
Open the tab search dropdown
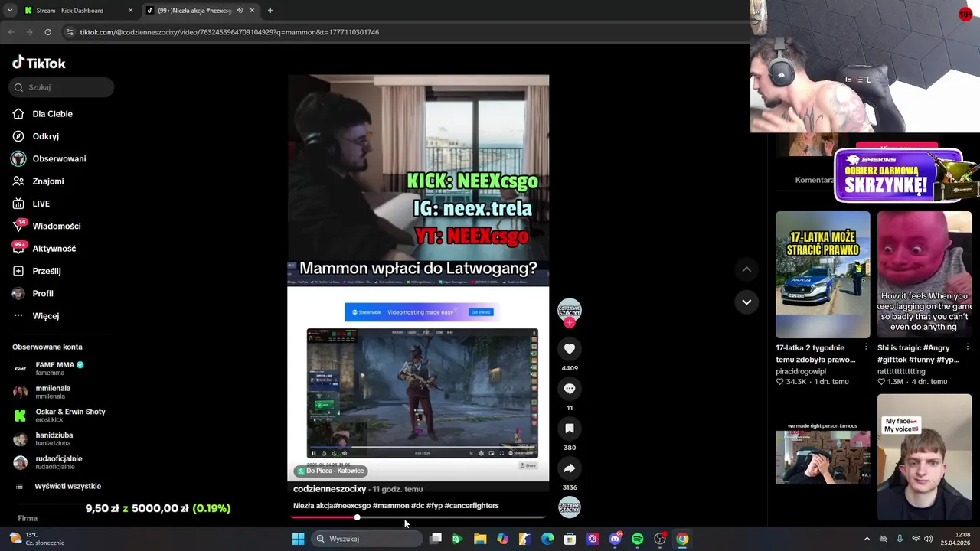pyautogui.click(x=9, y=11)
